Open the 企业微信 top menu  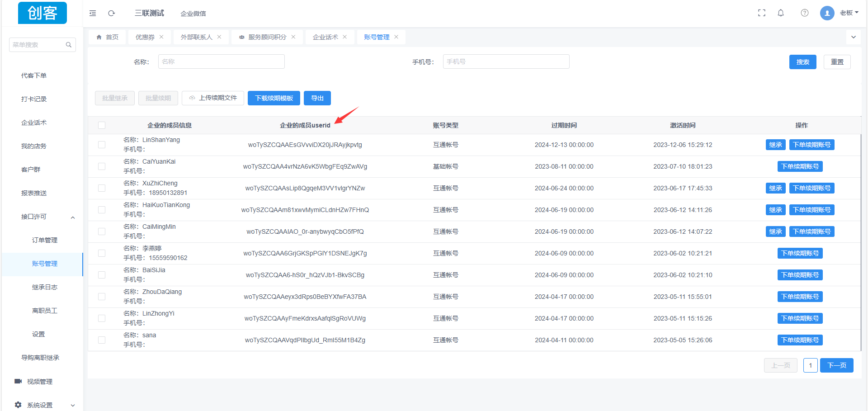pos(193,14)
